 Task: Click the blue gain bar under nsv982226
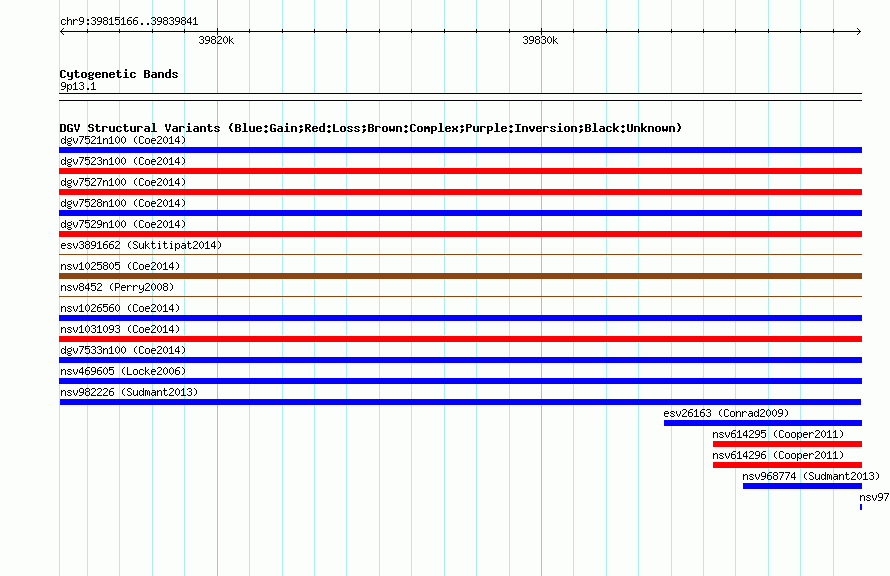460,402
